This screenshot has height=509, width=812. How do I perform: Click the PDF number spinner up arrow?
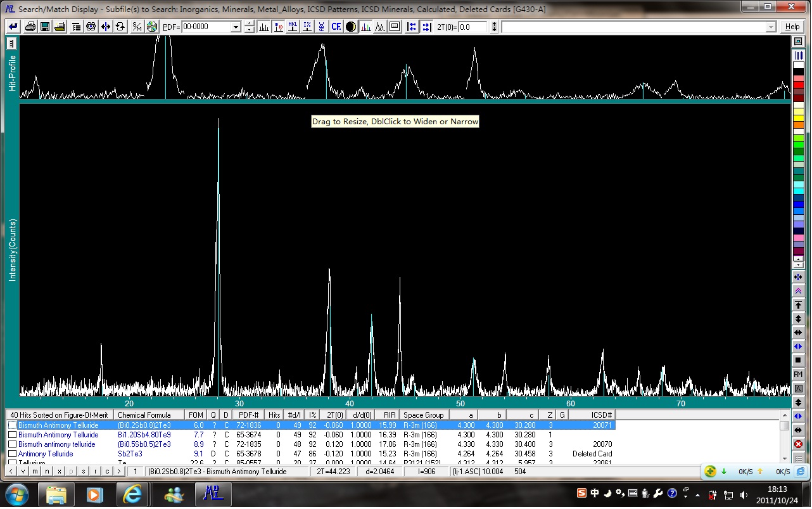coord(249,24)
